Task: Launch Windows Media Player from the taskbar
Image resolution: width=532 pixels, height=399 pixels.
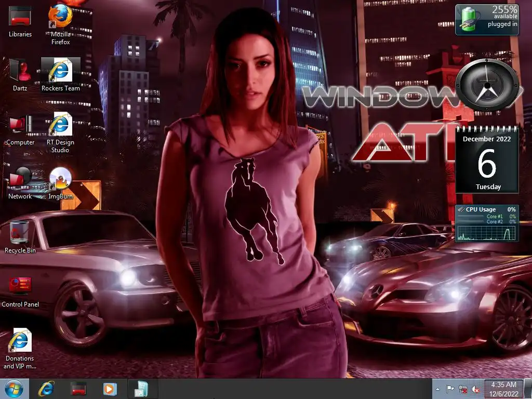Action: [x=110, y=389]
